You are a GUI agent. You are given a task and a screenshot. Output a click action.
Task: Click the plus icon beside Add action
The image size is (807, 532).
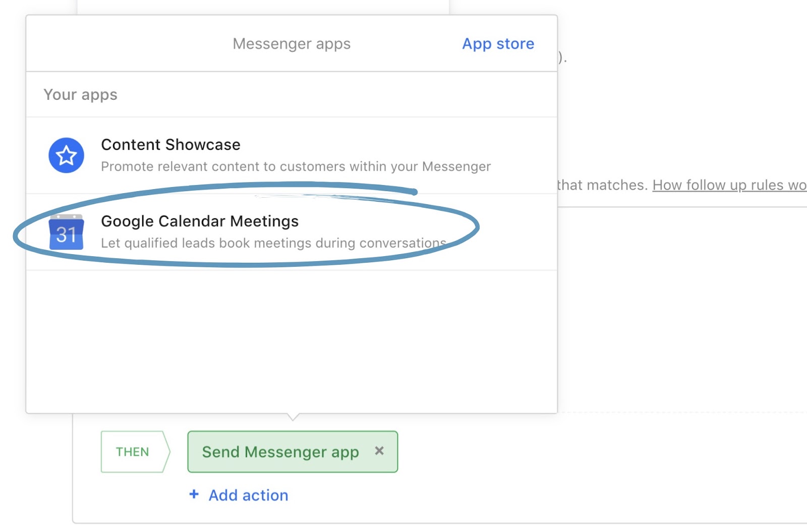point(194,495)
